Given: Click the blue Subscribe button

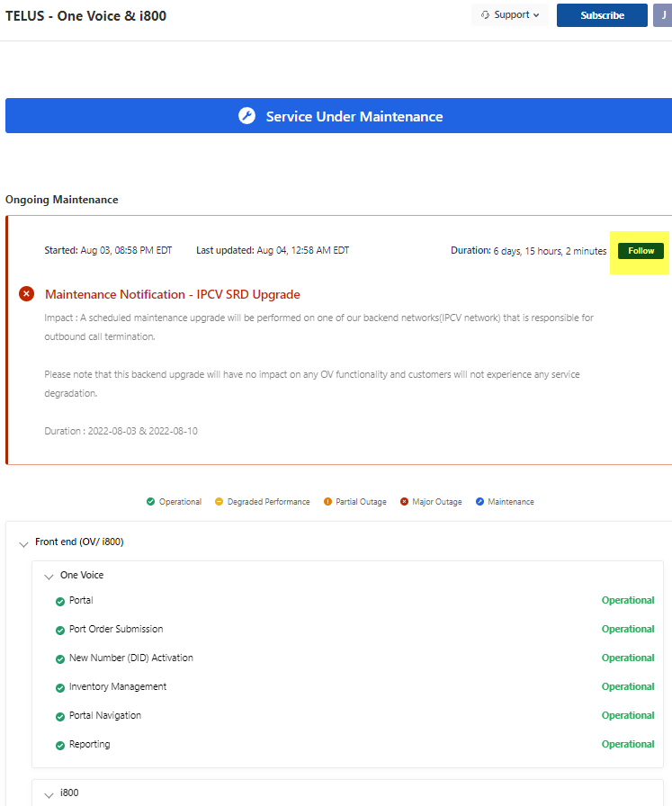Looking at the screenshot, I should click(x=602, y=15).
